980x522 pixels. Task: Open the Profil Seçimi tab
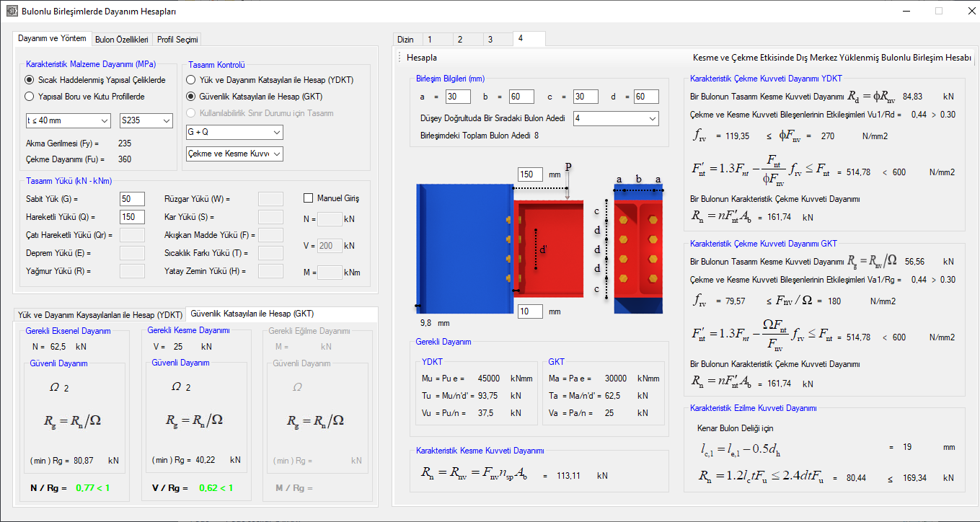click(177, 40)
